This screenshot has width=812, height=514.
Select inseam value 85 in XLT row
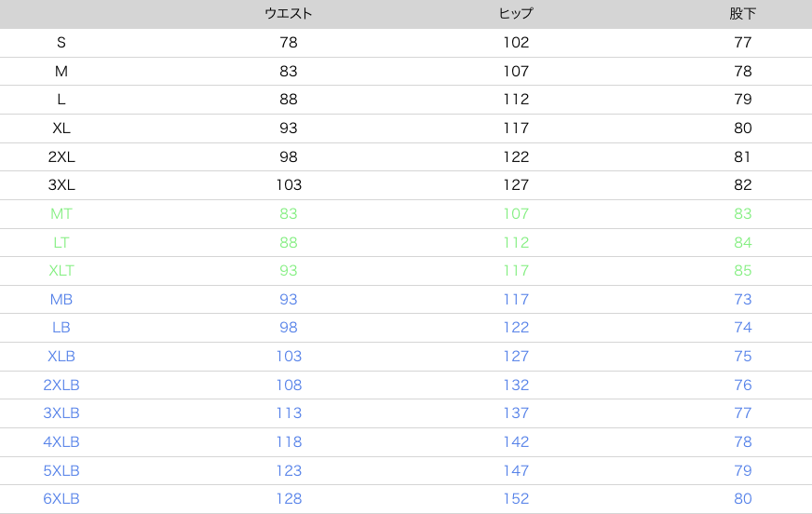[742, 271]
